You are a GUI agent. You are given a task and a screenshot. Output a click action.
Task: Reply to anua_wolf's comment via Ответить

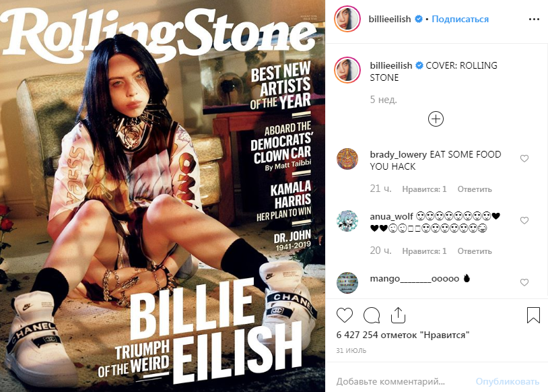click(x=475, y=251)
